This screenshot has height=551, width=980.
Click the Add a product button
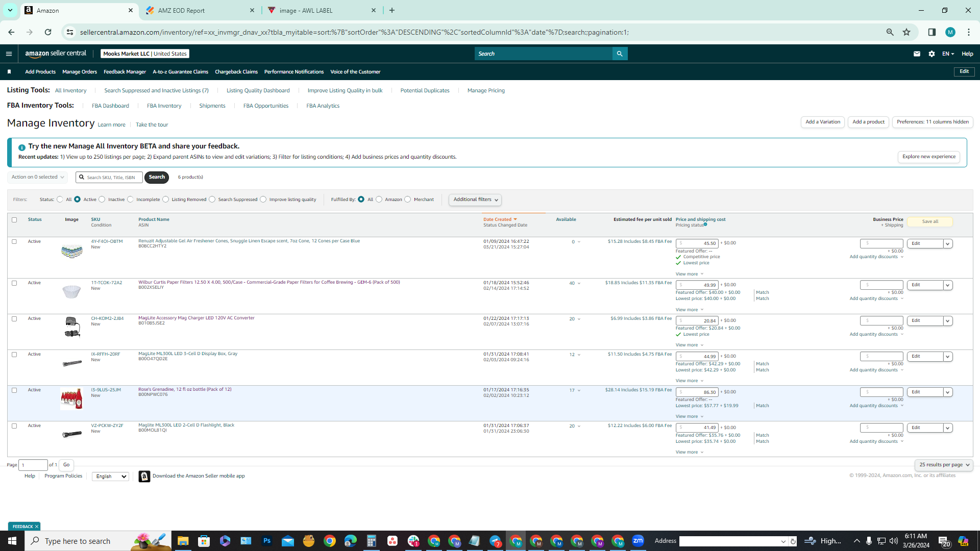(x=868, y=122)
